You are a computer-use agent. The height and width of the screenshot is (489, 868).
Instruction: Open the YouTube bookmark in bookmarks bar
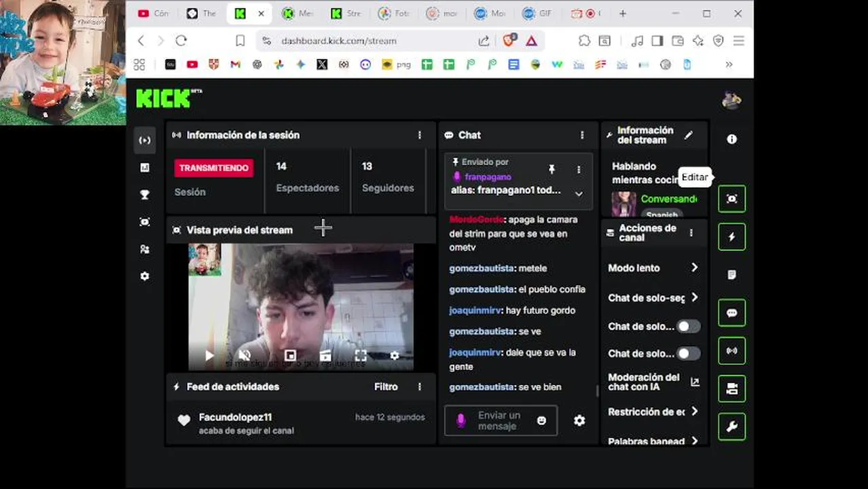pos(192,65)
